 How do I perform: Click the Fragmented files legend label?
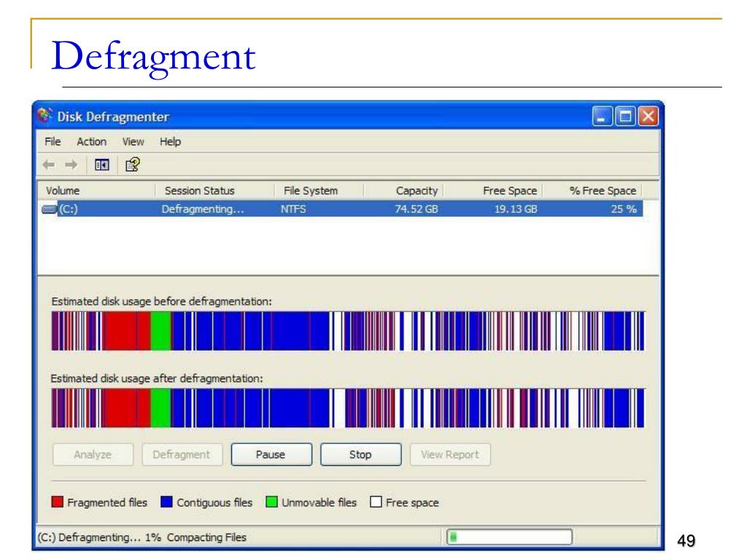pyautogui.click(x=107, y=502)
